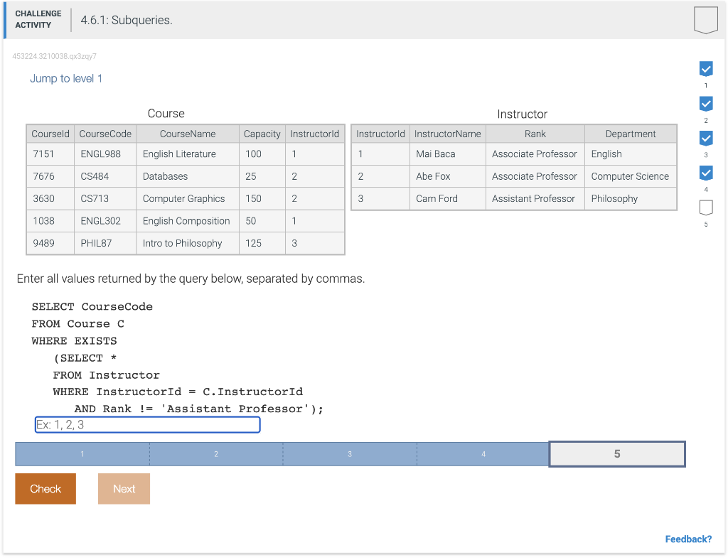Click the 9489 CourseId cell
The image size is (728, 560).
point(50,243)
